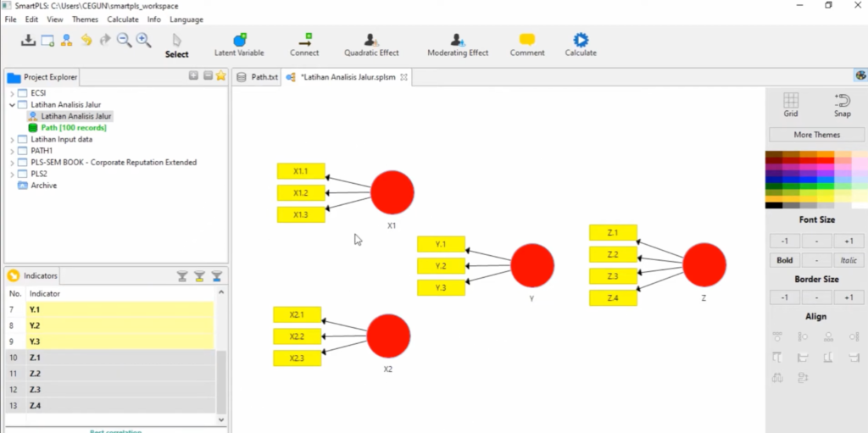The image size is (868, 433).
Task: Expand the ECSI project node
Action: pyautogui.click(x=12, y=93)
